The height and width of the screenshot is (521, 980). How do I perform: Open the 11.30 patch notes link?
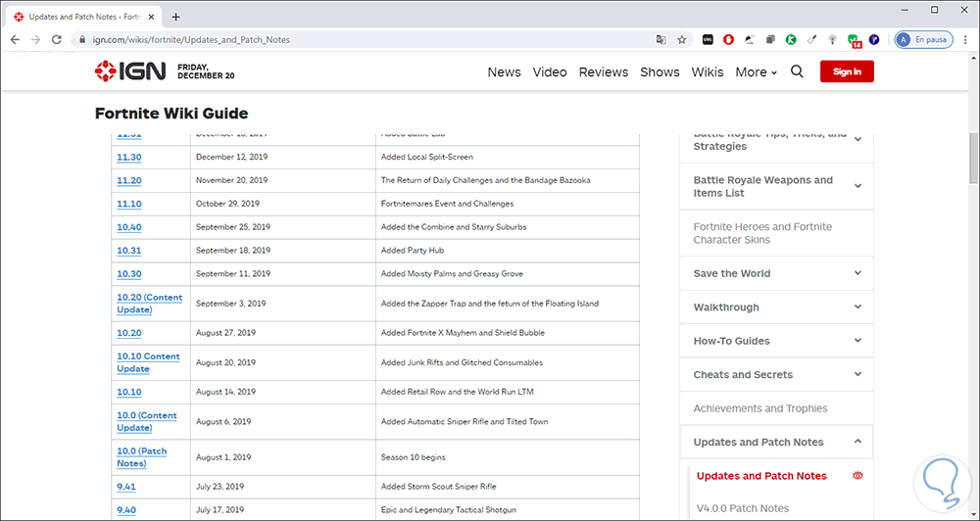129,157
